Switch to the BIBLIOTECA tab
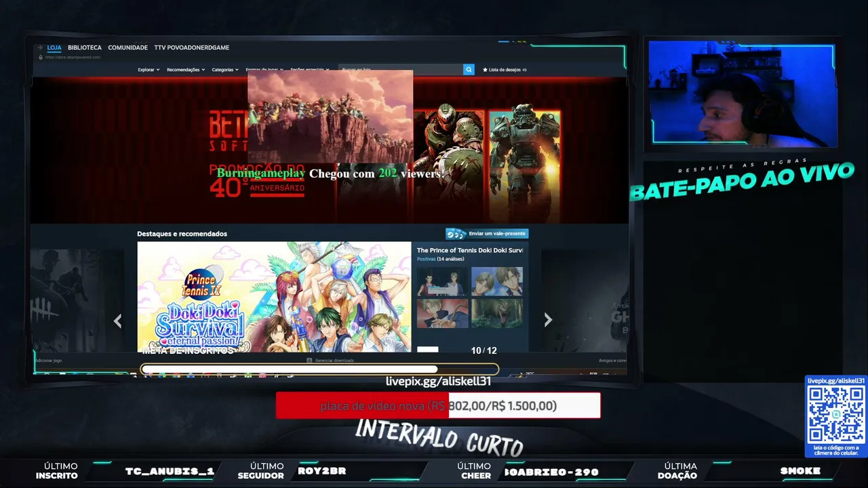The image size is (868, 488). (x=85, y=47)
